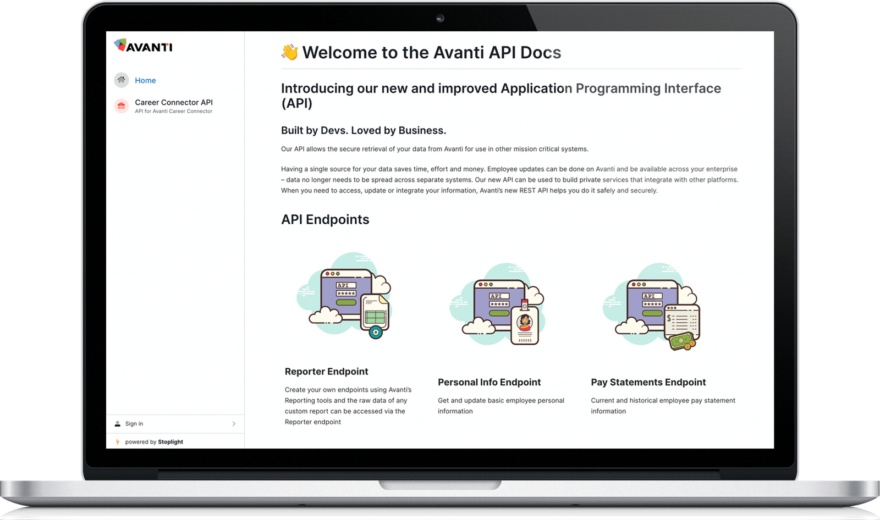
Task: Click 'Get and update basic employee' description
Action: click(501, 406)
